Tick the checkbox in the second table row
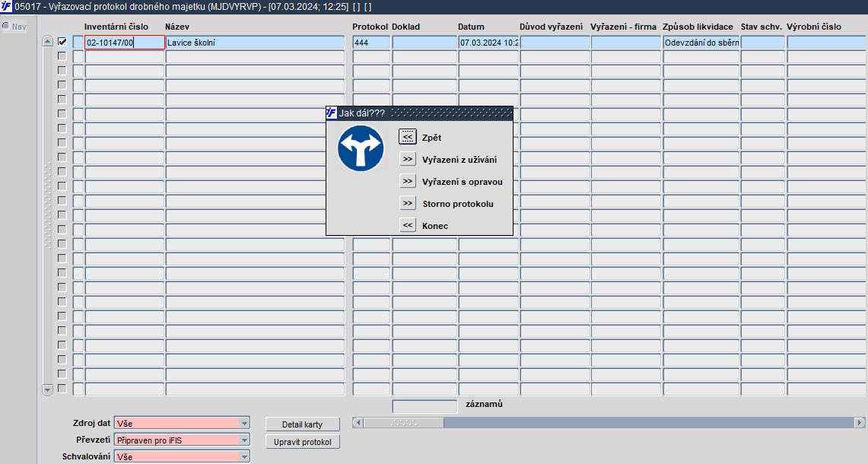The image size is (868, 464). (x=62, y=56)
